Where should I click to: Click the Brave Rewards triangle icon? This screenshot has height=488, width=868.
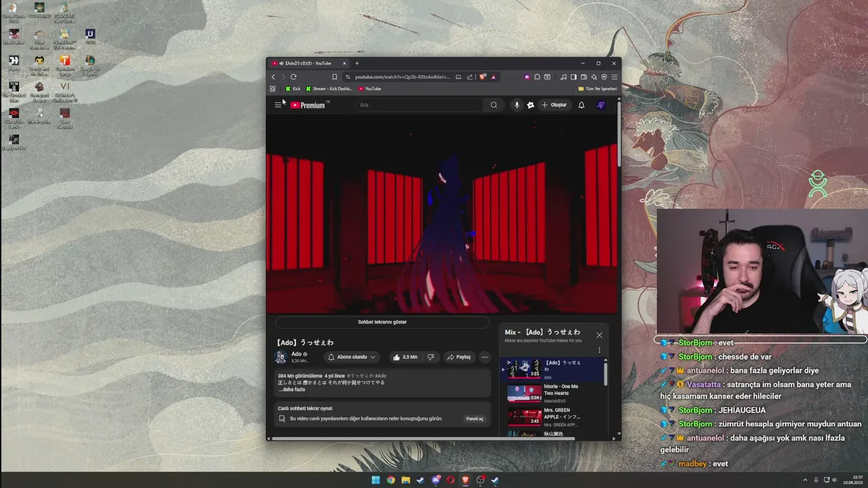[493, 77]
